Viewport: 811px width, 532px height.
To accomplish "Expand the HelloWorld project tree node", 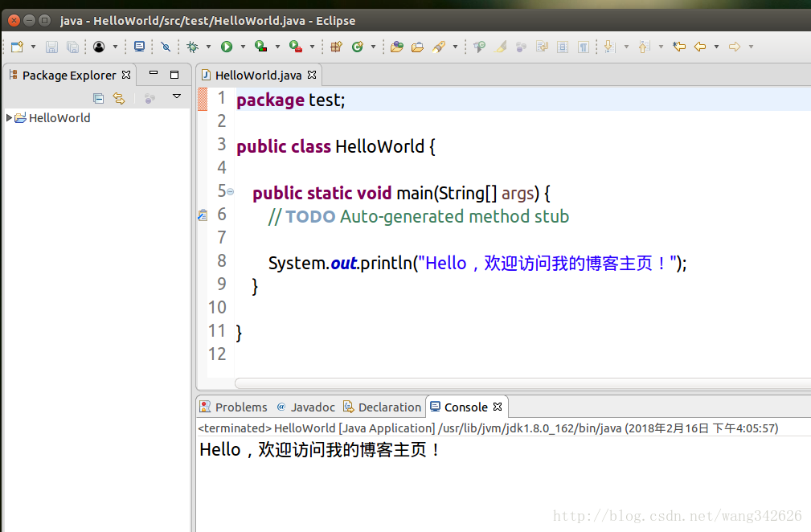I will click(x=9, y=118).
